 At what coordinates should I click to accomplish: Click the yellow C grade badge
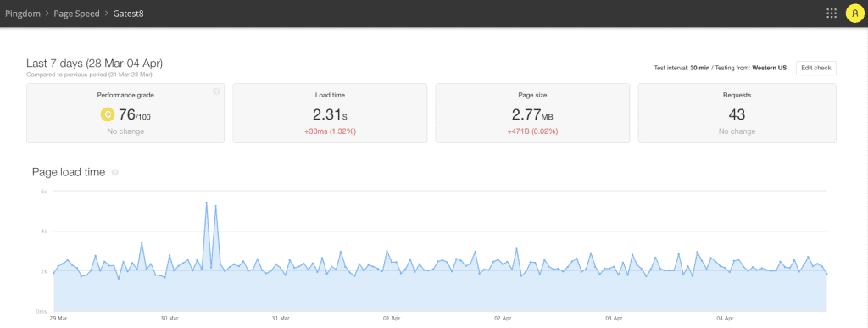click(107, 114)
